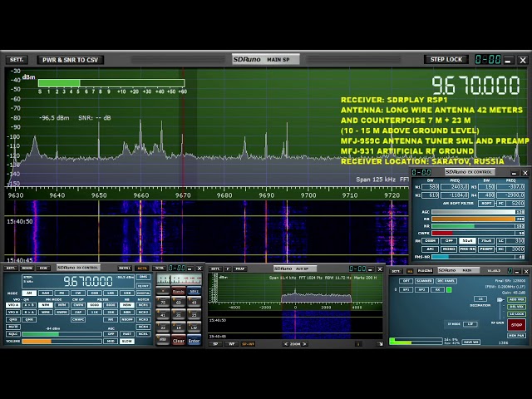Select the 20K filter button
This screenshot has width=532, height=399.
coord(111,313)
